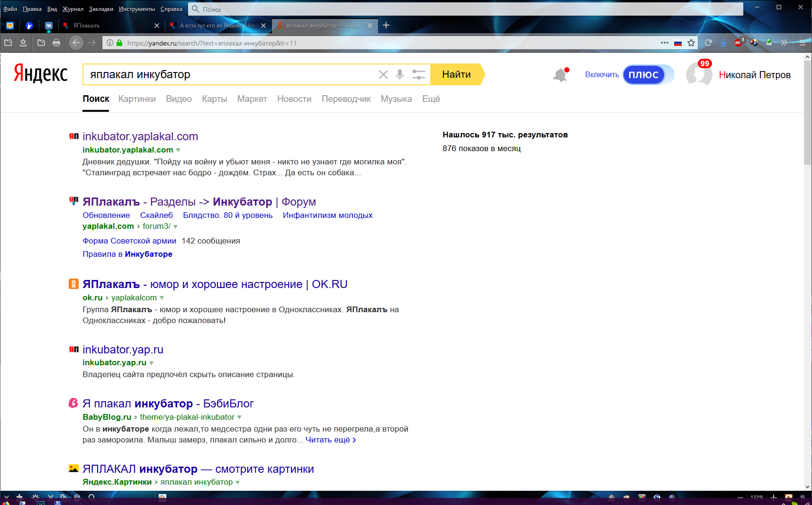This screenshot has width=812, height=505.
Task: Open the Firefox hamburger menu
Action: tap(803, 43)
